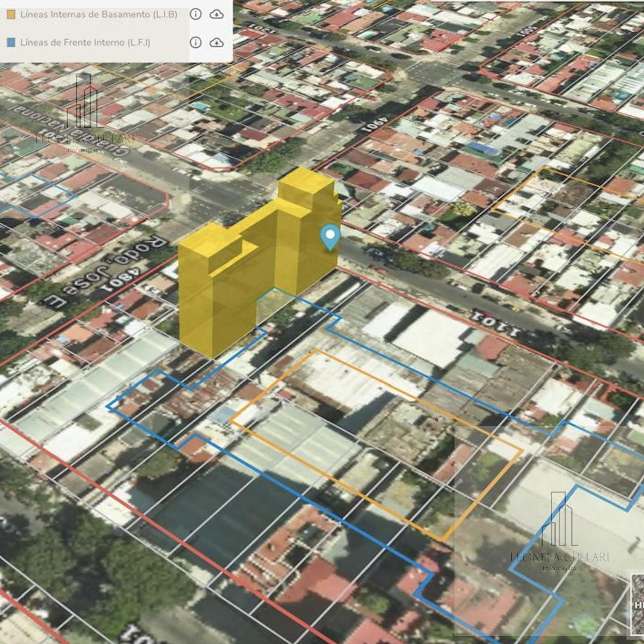
Task: Download the Líneas Internas de Basamento layer
Action: coord(216,14)
